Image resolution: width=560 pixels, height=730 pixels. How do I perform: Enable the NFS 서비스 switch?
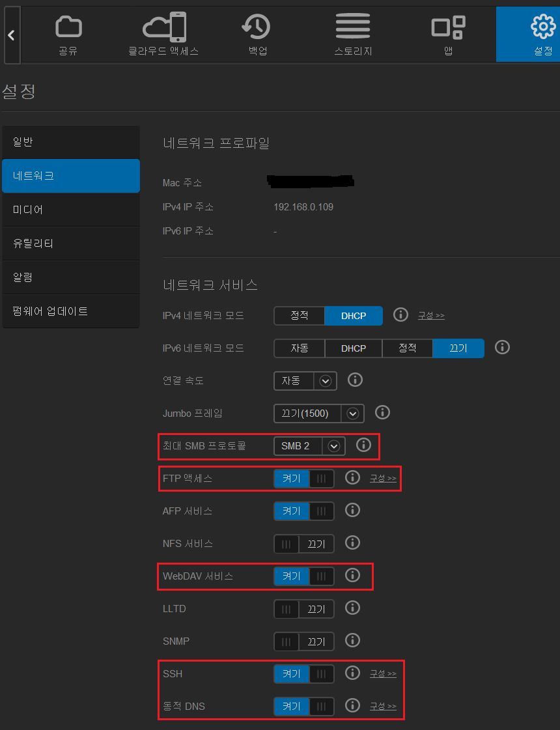(x=303, y=543)
